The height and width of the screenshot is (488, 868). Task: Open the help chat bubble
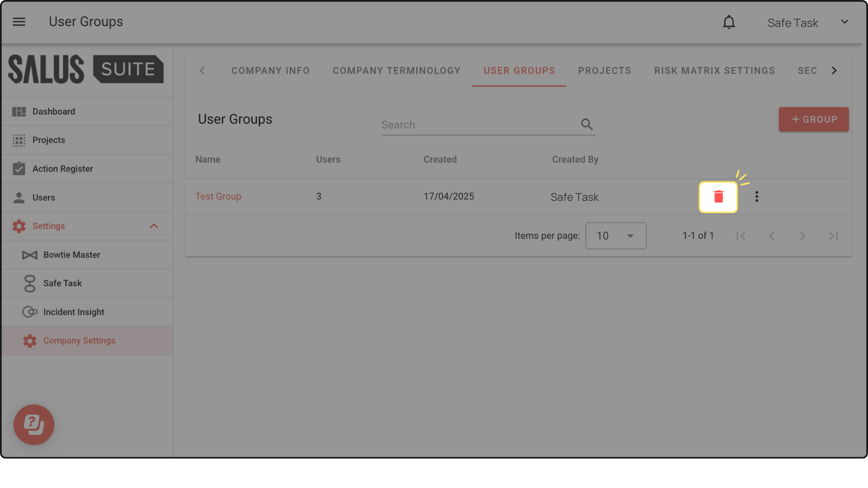tap(34, 425)
